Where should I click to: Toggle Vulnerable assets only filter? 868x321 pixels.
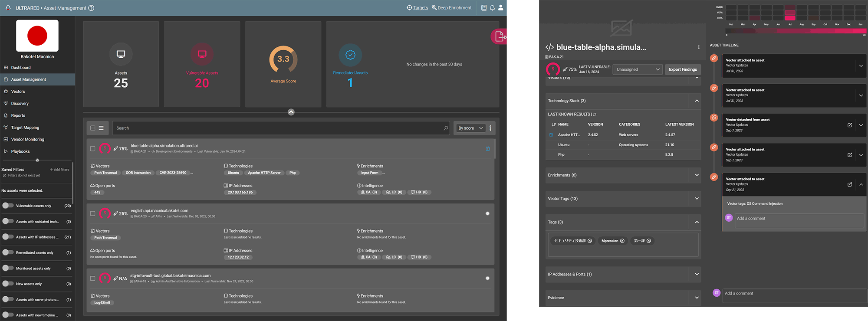click(8, 206)
